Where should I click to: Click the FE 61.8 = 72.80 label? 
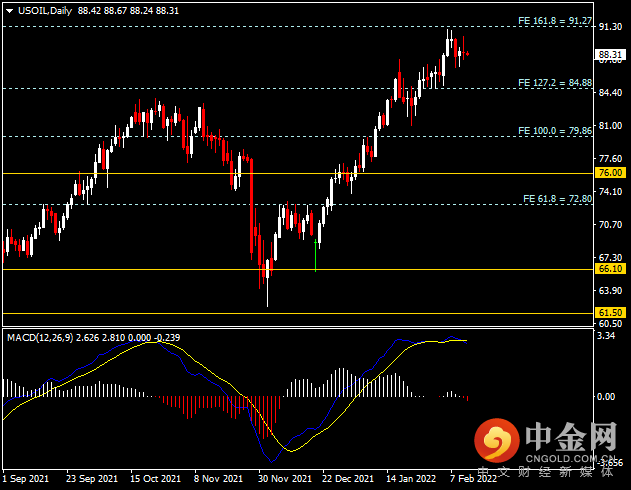pos(557,199)
